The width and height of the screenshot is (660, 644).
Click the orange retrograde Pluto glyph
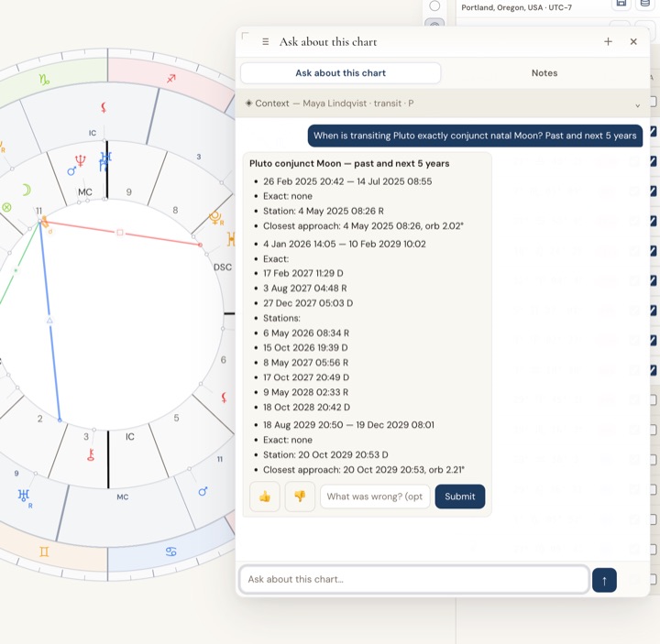(x=216, y=218)
